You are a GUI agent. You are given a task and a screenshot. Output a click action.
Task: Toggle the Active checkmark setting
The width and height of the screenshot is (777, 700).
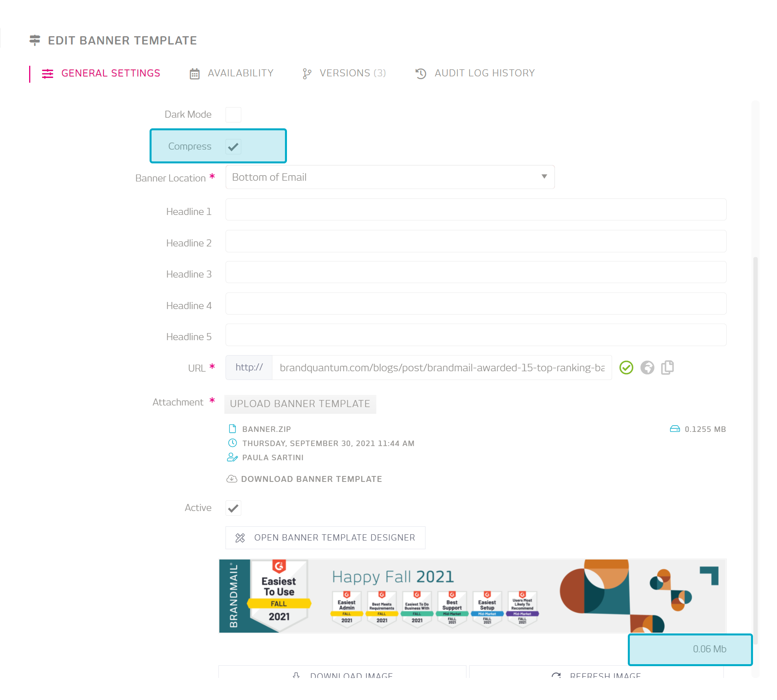click(x=234, y=508)
